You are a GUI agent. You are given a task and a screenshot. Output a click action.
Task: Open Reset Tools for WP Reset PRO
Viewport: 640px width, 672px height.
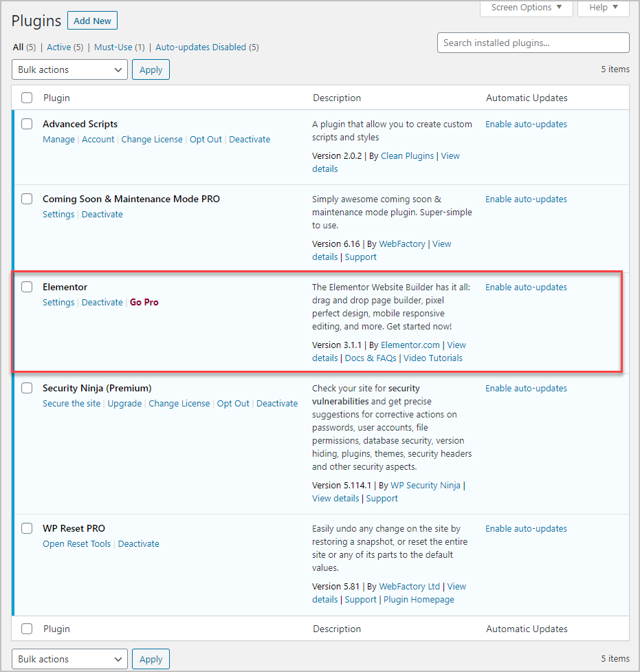pyautogui.click(x=76, y=543)
